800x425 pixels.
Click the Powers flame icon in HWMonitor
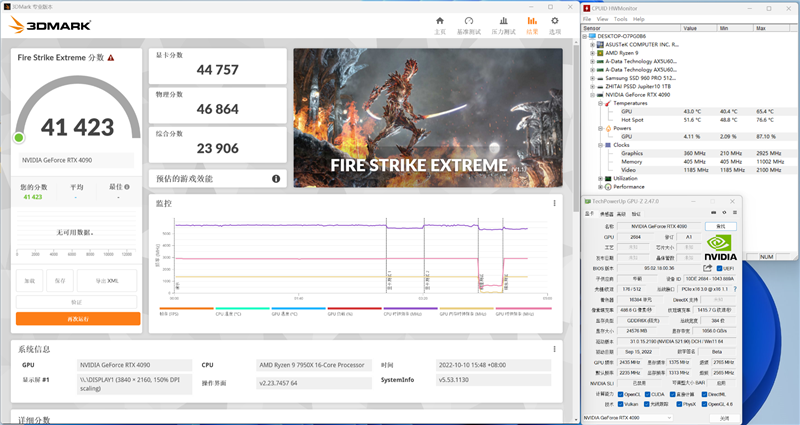click(608, 128)
